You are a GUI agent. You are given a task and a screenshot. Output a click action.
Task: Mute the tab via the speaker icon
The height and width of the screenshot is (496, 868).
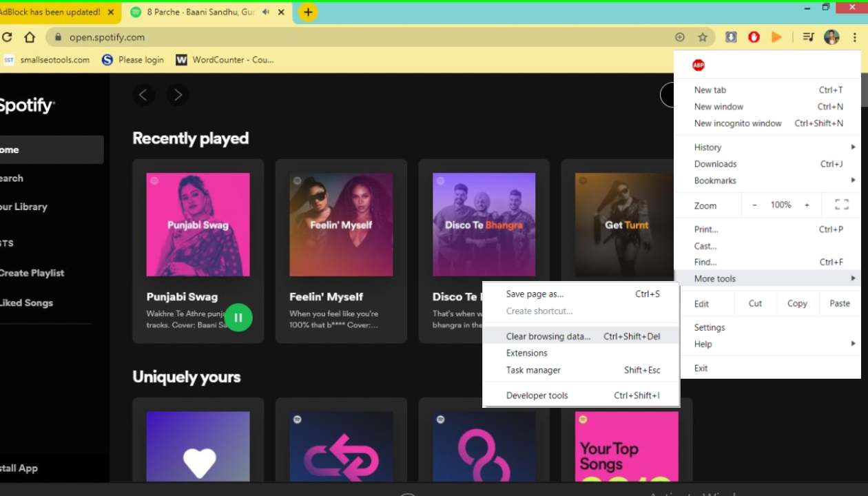(266, 12)
